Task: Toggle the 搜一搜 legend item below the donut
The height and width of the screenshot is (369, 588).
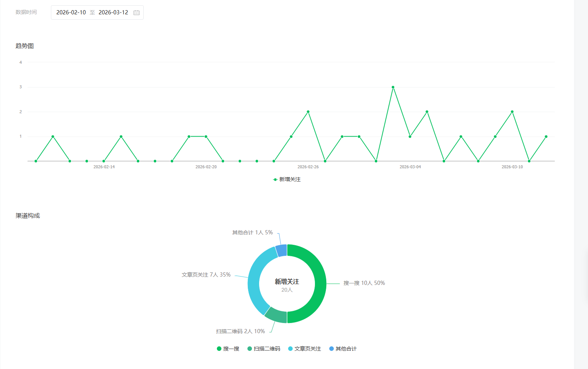Action: pyautogui.click(x=228, y=349)
